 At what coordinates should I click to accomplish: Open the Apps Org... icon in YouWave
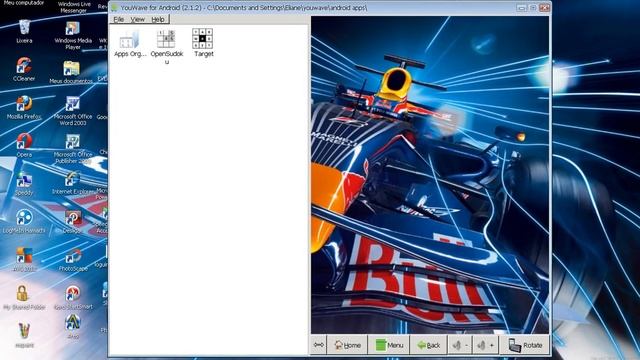pyautogui.click(x=130, y=43)
